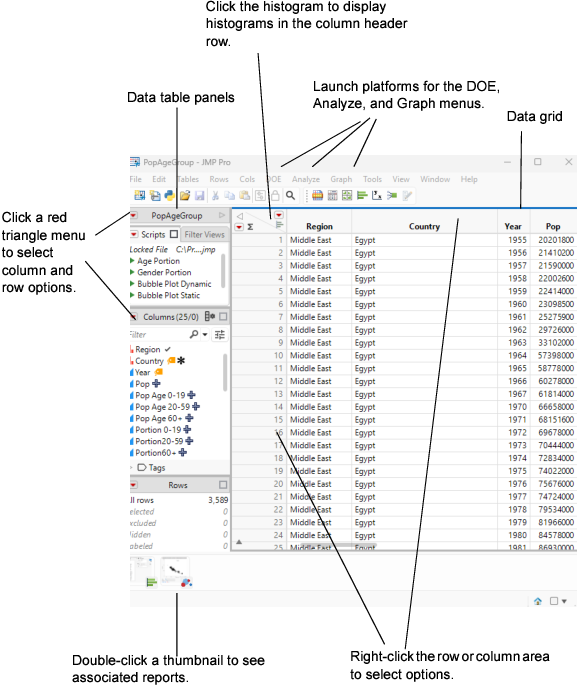Click the Search magnifying glass toolbar icon
Image resolution: width=580 pixels, height=692 pixels.
[290, 196]
